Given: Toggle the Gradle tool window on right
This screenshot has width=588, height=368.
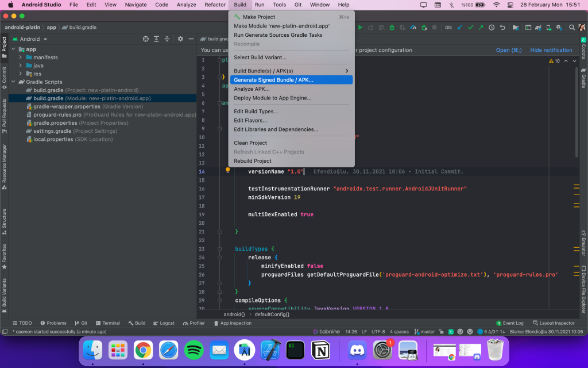Looking at the screenshot, I should [583, 78].
